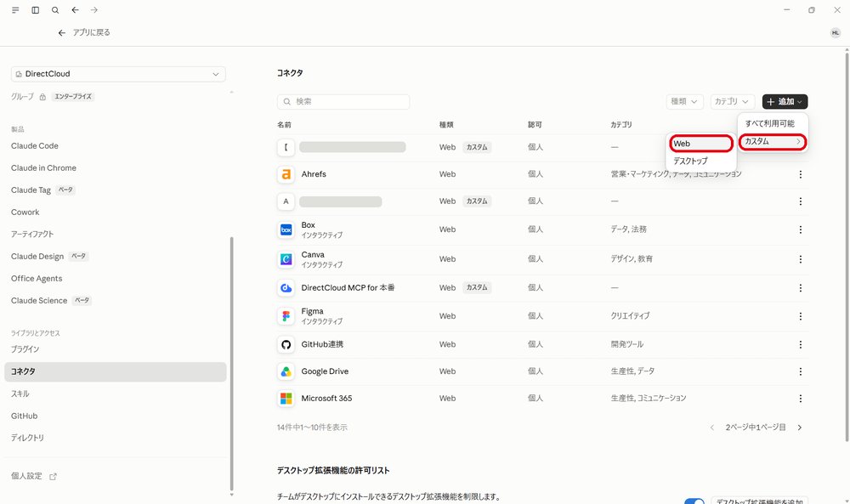Open GitHub in sidebar
The image size is (850, 504).
tap(25, 416)
